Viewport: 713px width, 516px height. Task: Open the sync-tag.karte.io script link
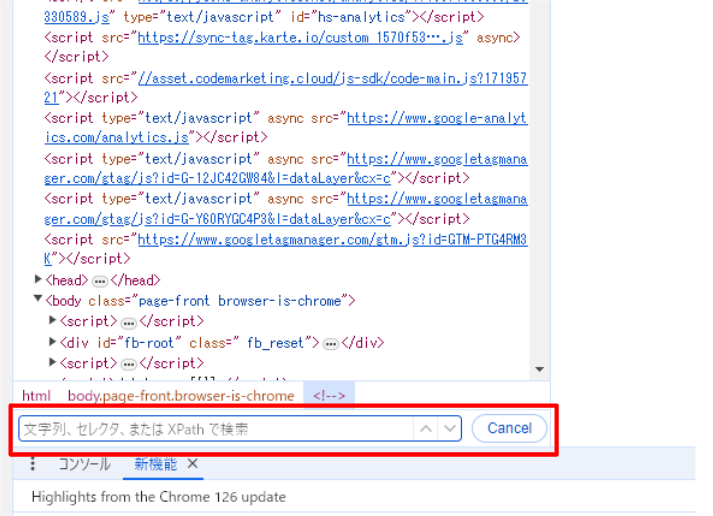coord(300,37)
